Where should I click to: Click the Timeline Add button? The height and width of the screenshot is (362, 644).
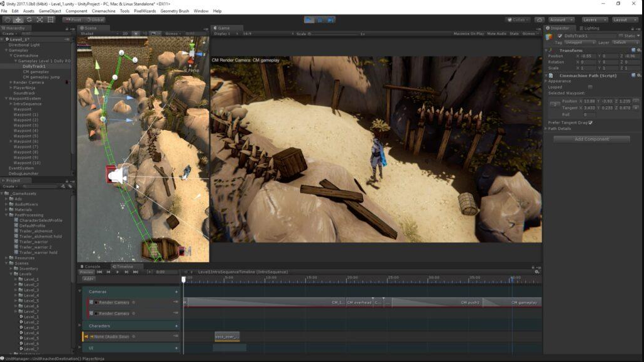coord(89,278)
